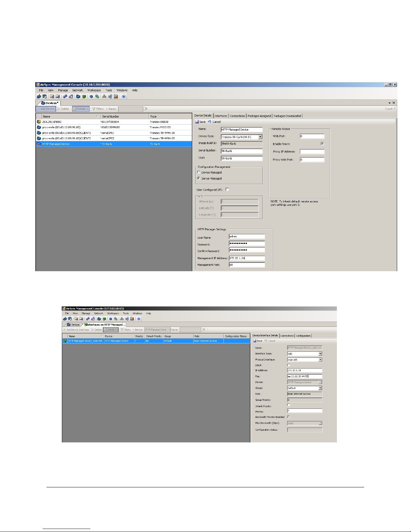Viewport: 411px width, 532px height.
Task: Open the Network menu in upper console
Action: click(78, 90)
